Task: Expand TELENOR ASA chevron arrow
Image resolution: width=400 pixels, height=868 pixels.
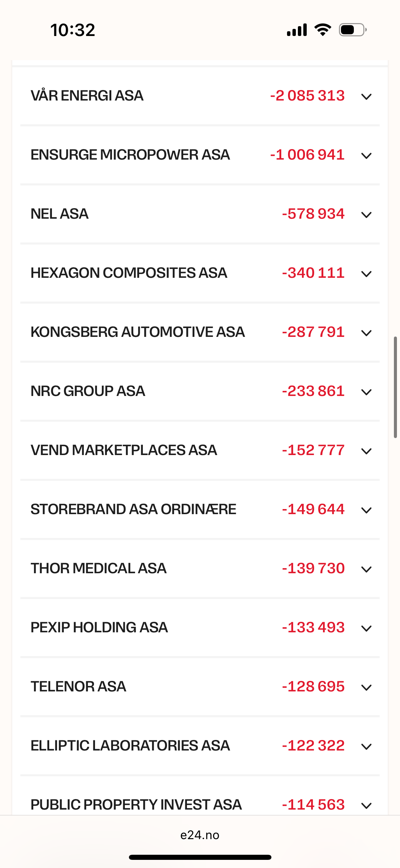Action: [366, 688]
